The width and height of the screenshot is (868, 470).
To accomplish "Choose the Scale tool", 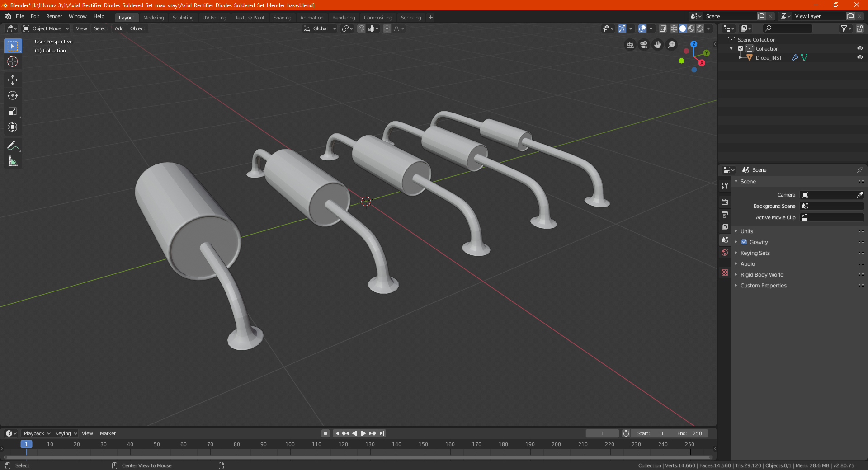I will [x=13, y=112].
